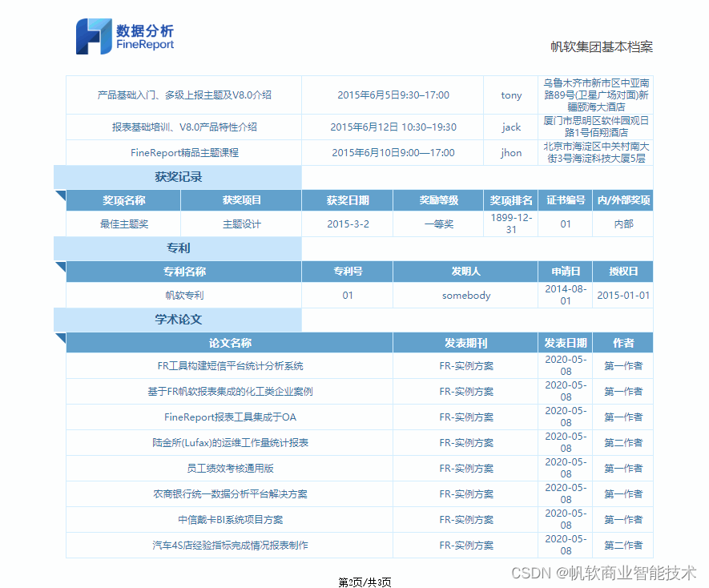The image size is (709, 588).
Task: Select the 2014-08-01 application date cell
Action: tap(566, 296)
